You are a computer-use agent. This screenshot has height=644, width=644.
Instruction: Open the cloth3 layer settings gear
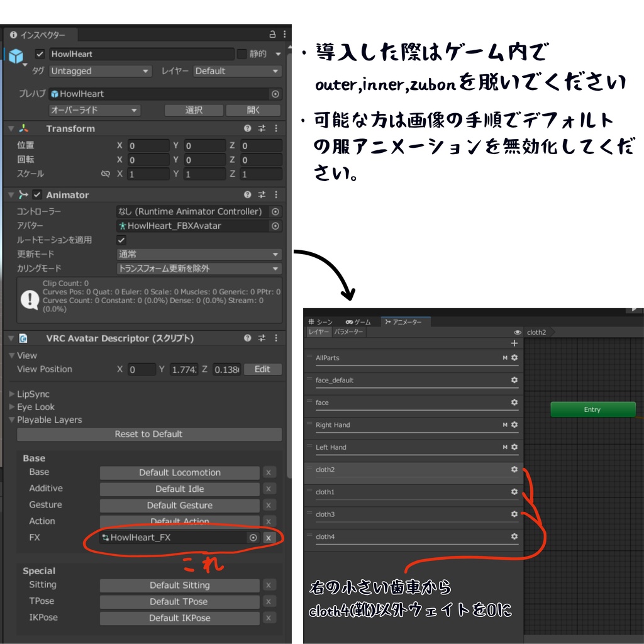(514, 514)
